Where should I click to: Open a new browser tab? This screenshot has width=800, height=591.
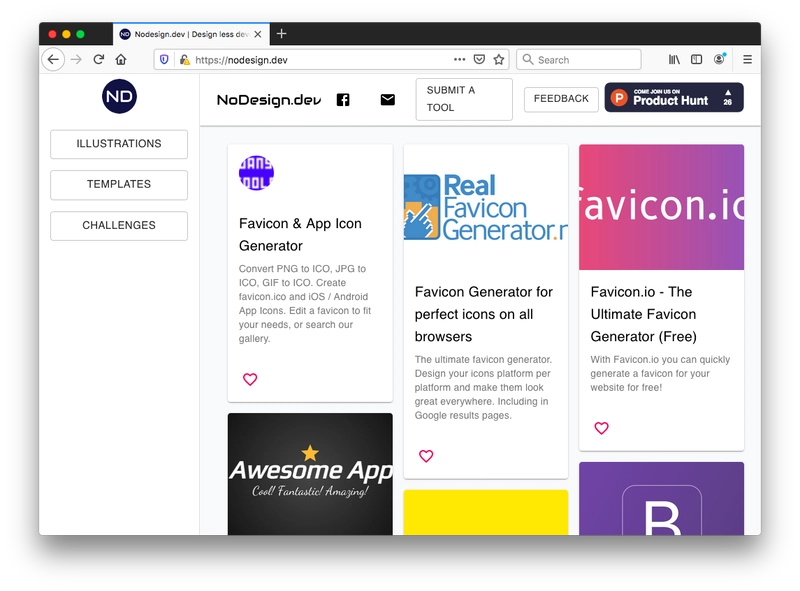click(x=282, y=34)
